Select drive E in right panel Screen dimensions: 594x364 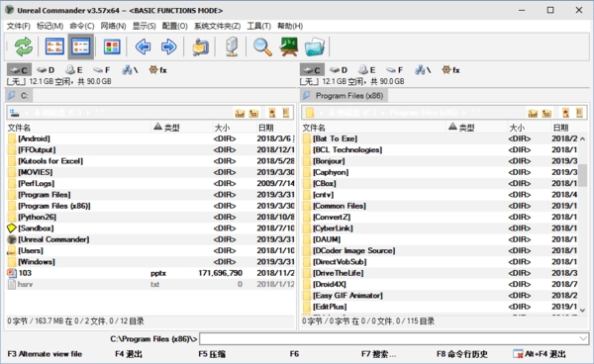366,70
